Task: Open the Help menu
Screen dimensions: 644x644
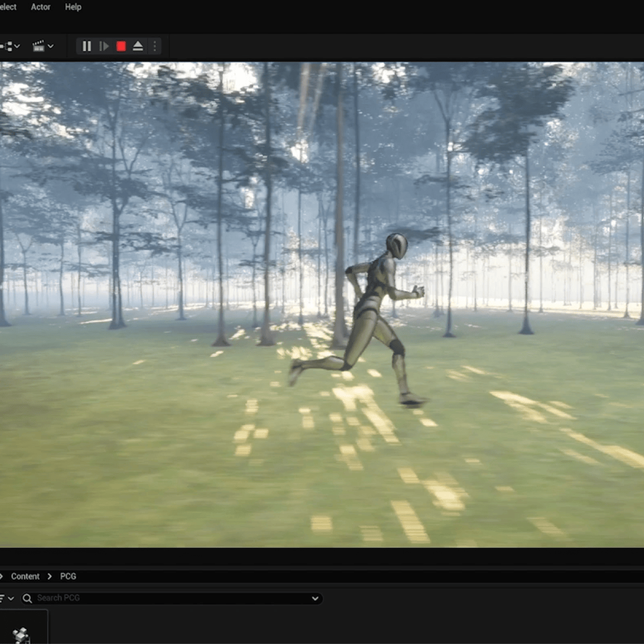Action: coord(73,7)
